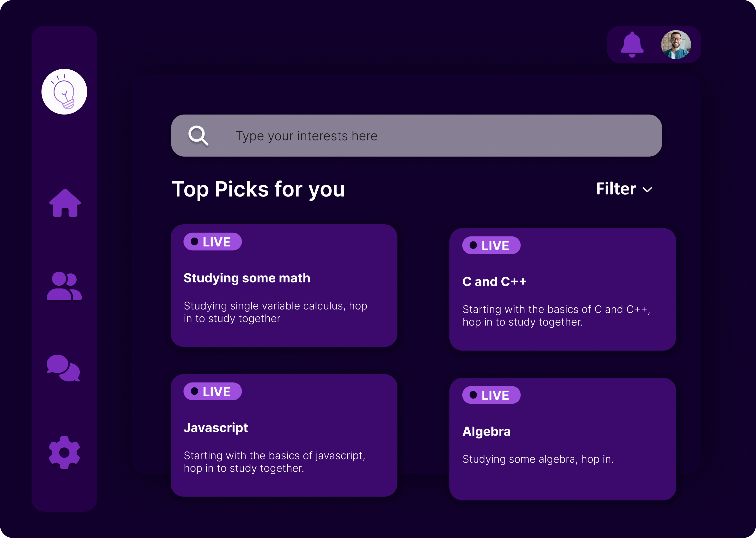This screenshot has width=756, height=538.
Task: Expand the Filter dropdown
Action: pos(616,189)
